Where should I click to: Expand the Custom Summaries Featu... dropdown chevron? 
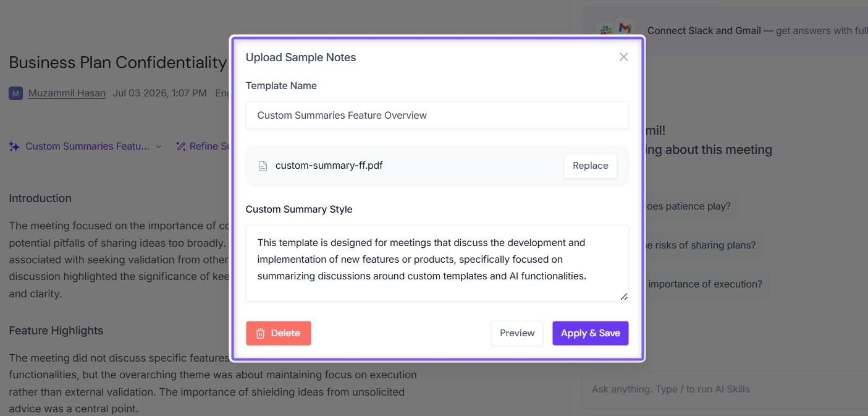pos(159,146)
